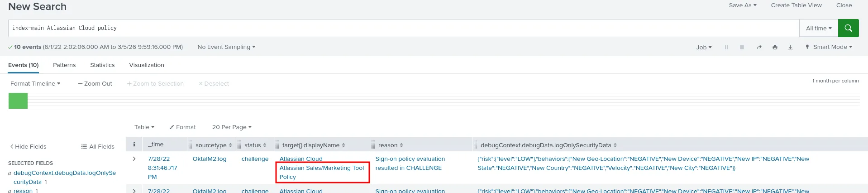Click the Close button at top right

pyautogui.click(x=844, y=5)
